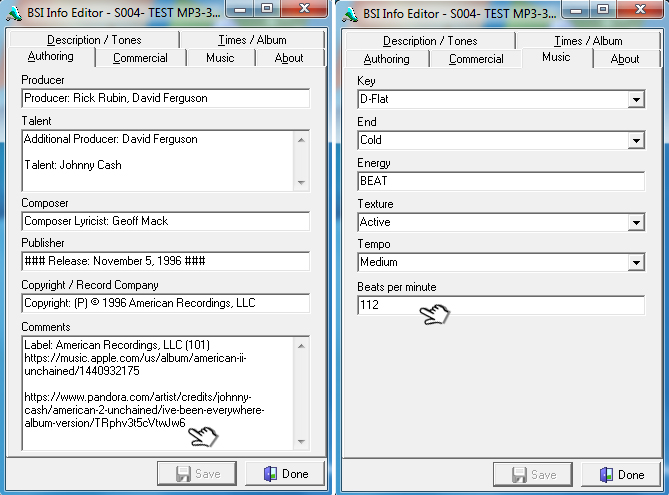Click the app icon in left window title bar
The image size is (669, 495).
tap(15, 14)
